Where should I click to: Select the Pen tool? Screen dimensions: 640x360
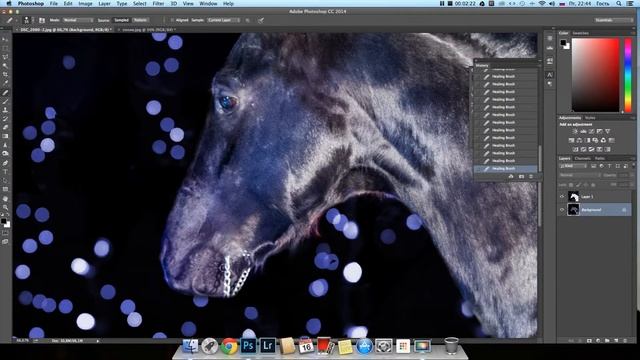coord(5,162)
